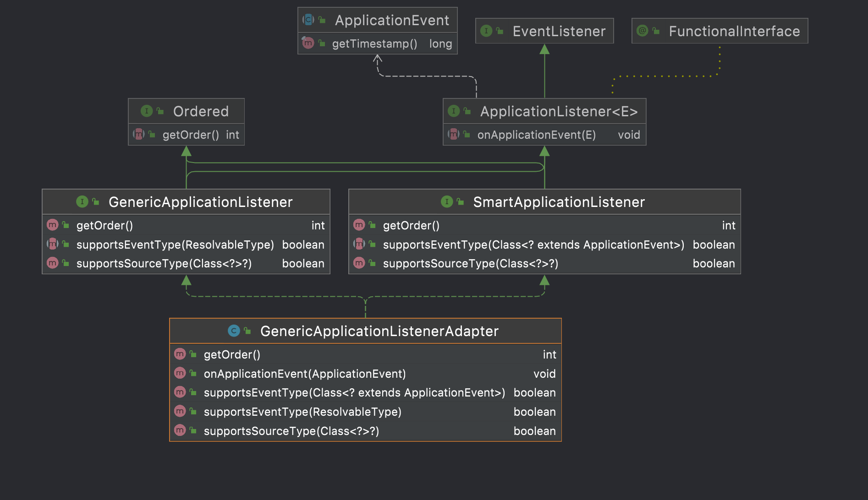Viewport: 868px width, 500px height.
Task: Click the ApplicationListener<E> interface icon
Action: [x=454, y=111]
